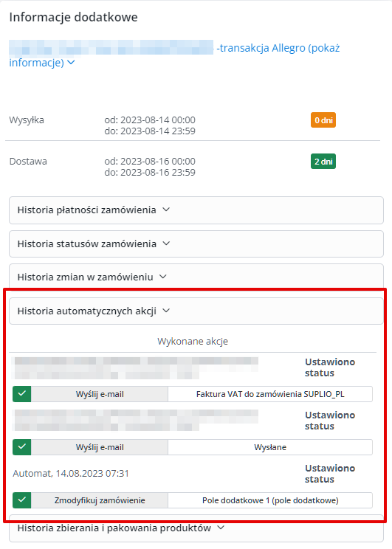Click the Zmodyfikuj zamówienie action label
Screen dimensions: 392x549
click(100, 501)
